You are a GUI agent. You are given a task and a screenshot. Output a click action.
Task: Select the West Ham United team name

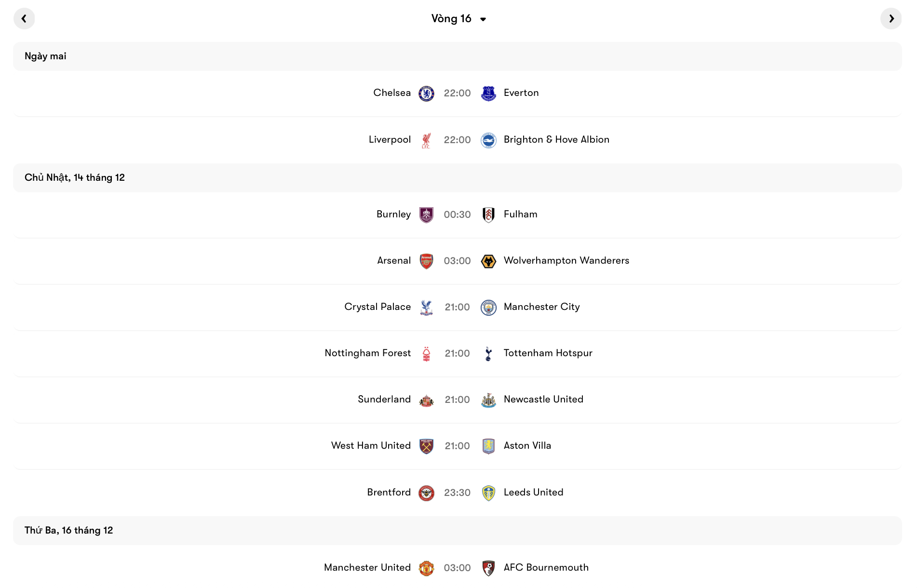click(x=371, y=446)
